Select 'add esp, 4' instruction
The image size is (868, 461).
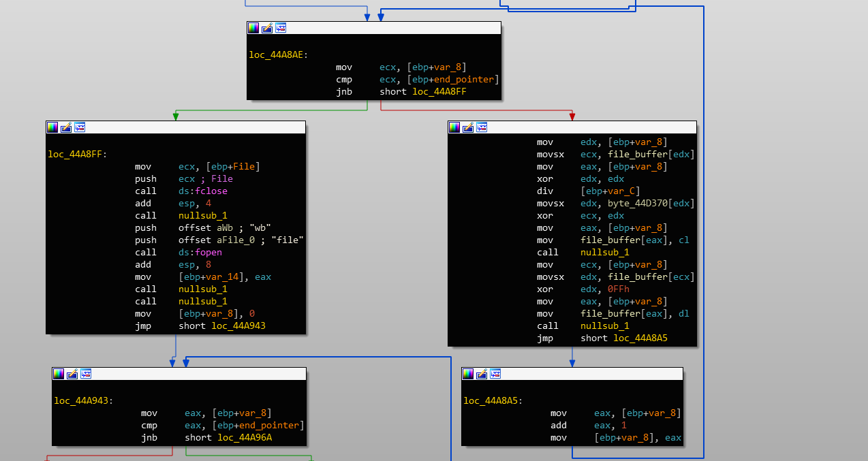pyautogui.click(x=172, y=204)
